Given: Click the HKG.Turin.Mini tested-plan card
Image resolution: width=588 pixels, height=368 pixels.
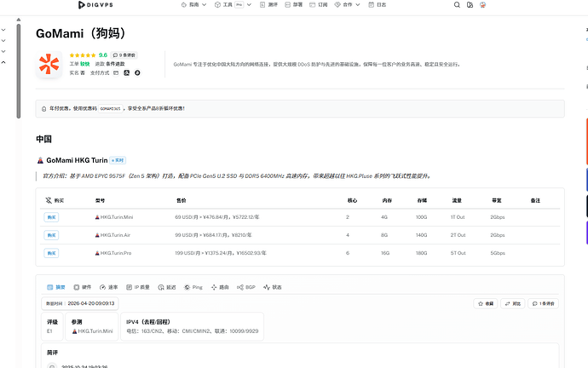Looking at the screenshot, I should point(92,326).
